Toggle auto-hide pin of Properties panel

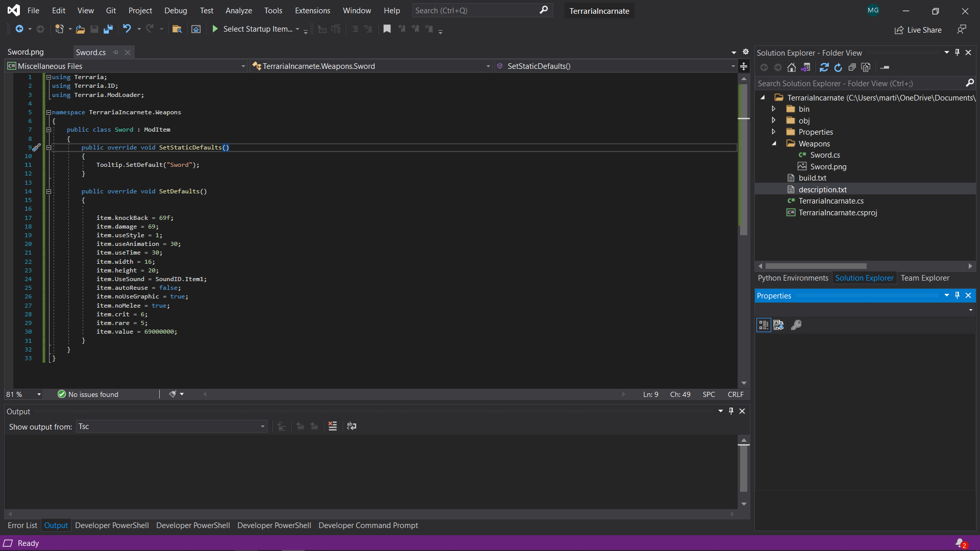958,295
